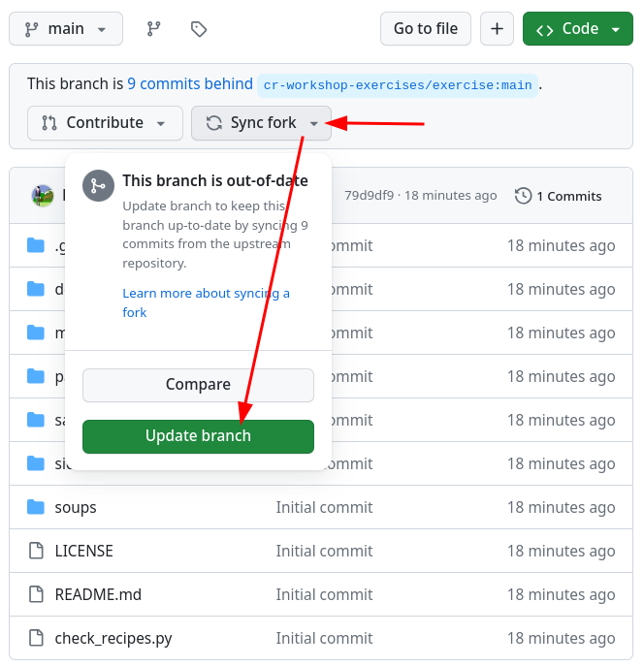Click the soups folder icon

coord(36,507)
